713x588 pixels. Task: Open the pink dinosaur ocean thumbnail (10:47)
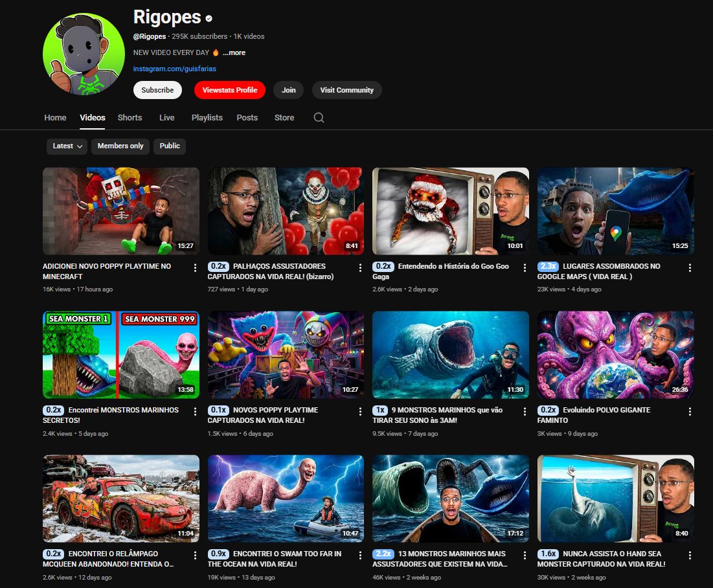pyautogui.click(x=286, y=499)
